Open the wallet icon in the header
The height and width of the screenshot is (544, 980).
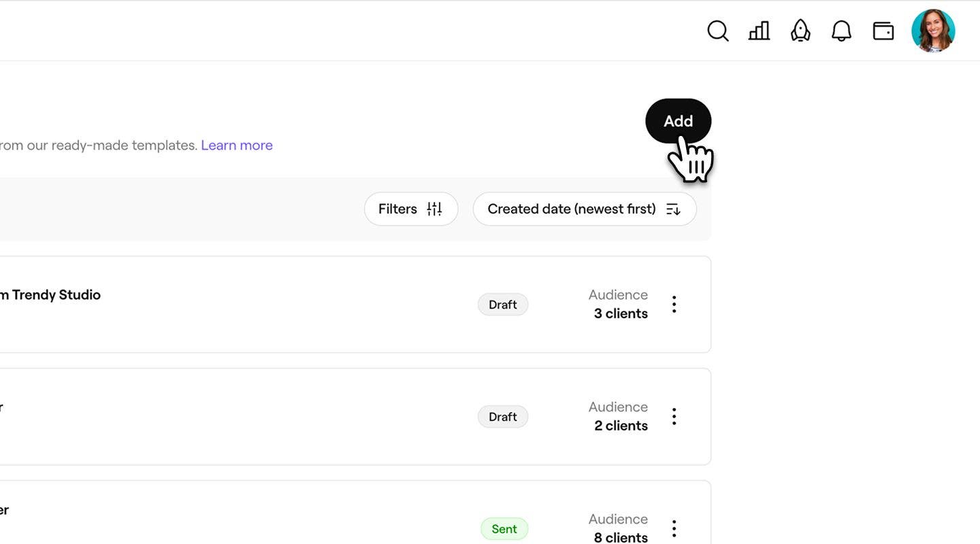click(883, 31)
